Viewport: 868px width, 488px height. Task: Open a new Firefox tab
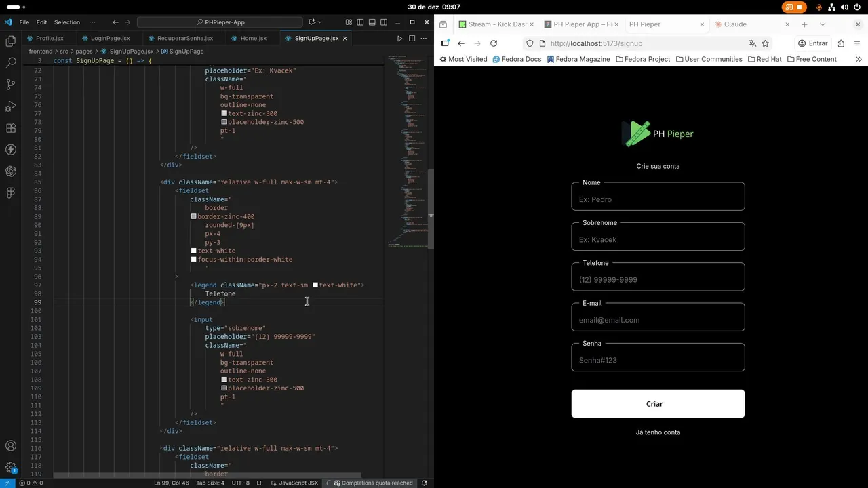pos(804,24)
